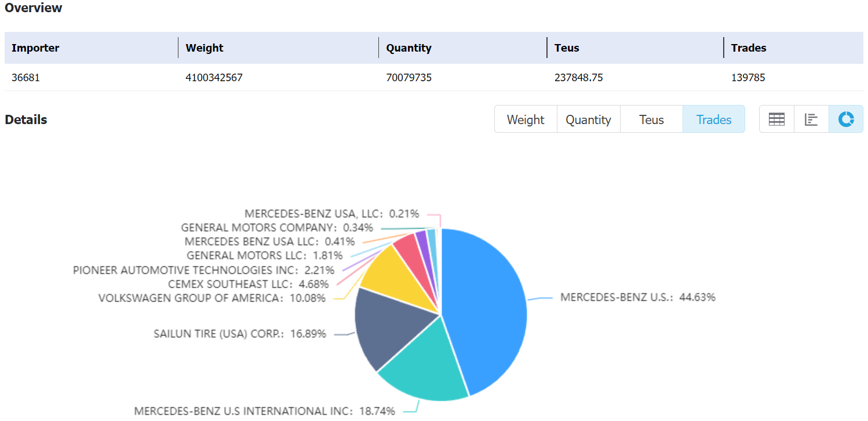The height and width of the screenshot is (421, 868).
Task: Select the Weight tab
Action: [x=526, y=119]
